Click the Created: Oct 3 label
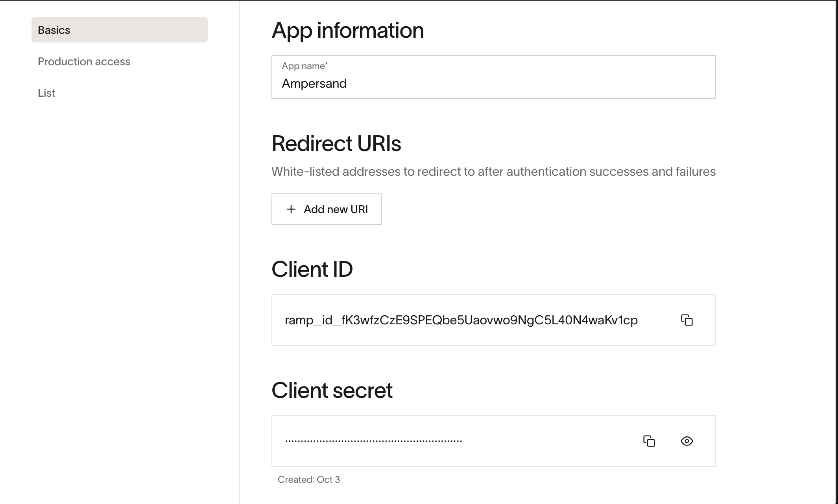Image resolution: width=838 pixels, height=504 pixels. 310,479
